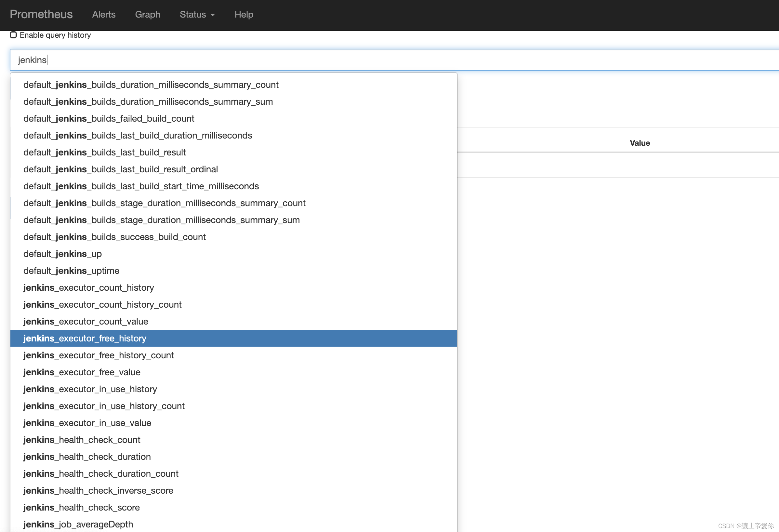Choose default_jenkins_builds_failed_build_count
Screen dimensions: 779x532
click(x=234, y=119)
